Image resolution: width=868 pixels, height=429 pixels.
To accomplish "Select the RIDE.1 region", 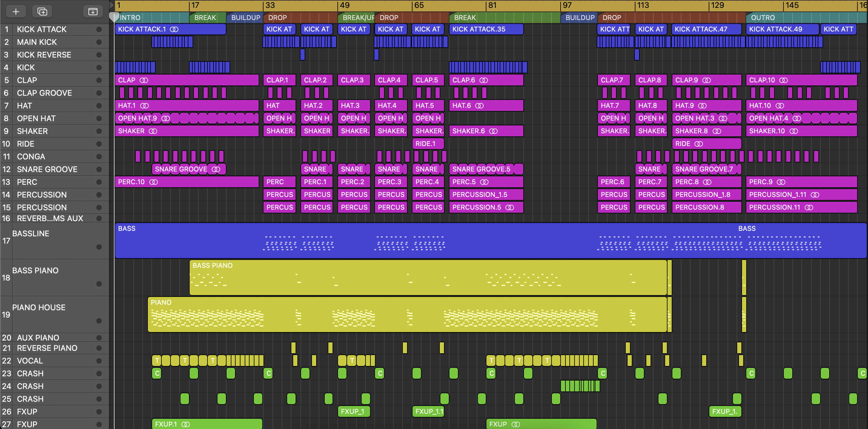I will point(428,144).
